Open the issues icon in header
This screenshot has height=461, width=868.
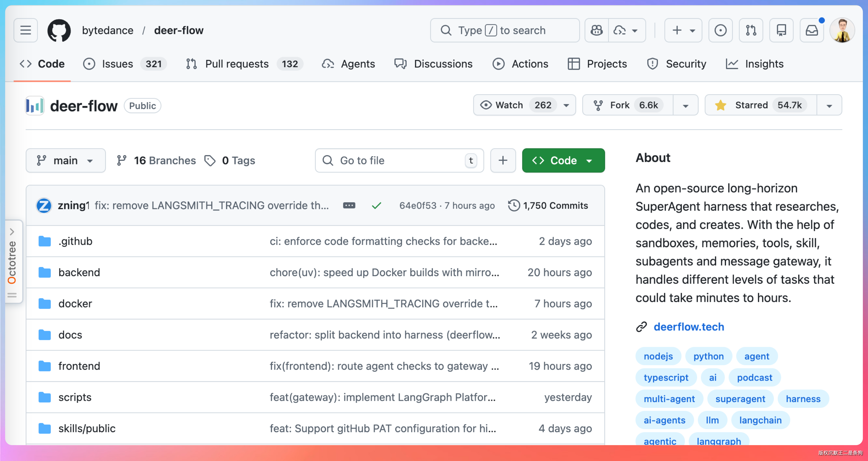(720, 30)
